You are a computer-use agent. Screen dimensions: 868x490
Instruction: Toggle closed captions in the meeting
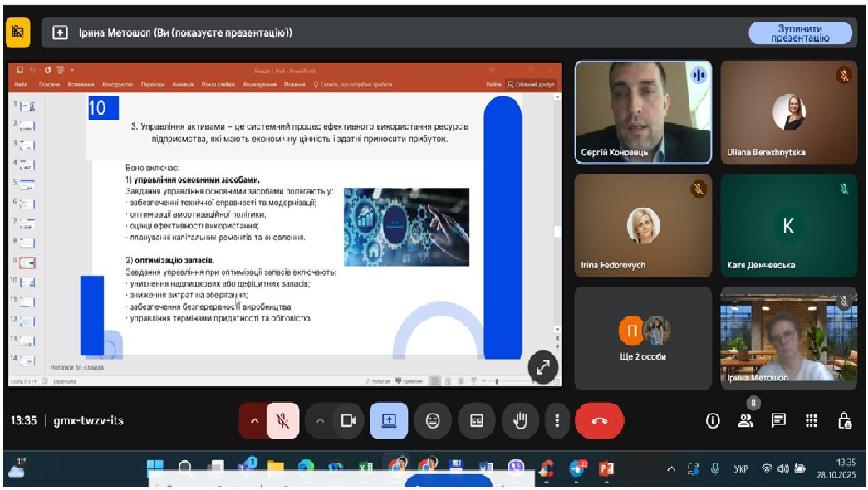pyautogui.click(x=477, y=421)
